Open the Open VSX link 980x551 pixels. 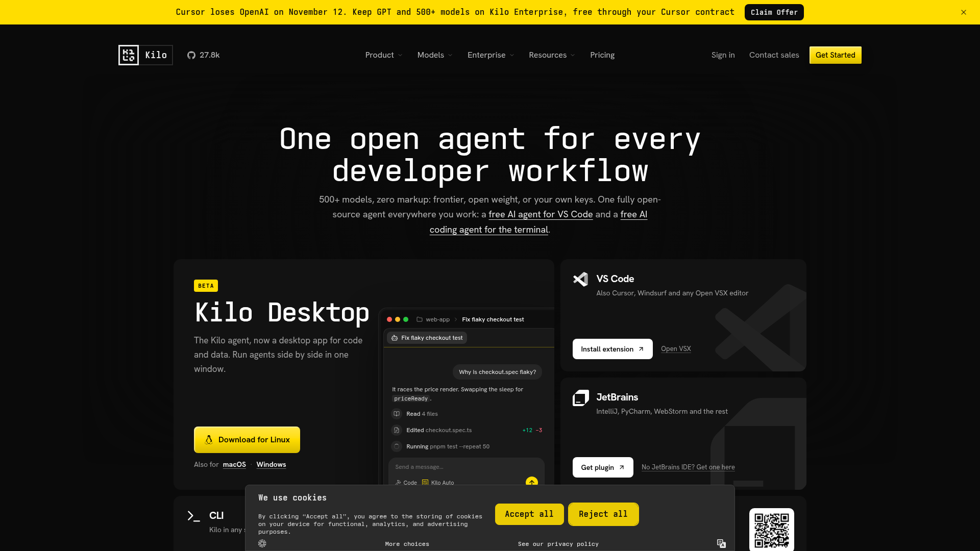click(676, 349)
